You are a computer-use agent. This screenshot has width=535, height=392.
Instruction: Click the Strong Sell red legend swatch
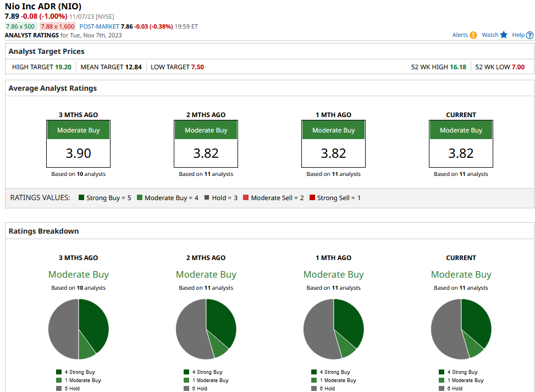(312, 197)
